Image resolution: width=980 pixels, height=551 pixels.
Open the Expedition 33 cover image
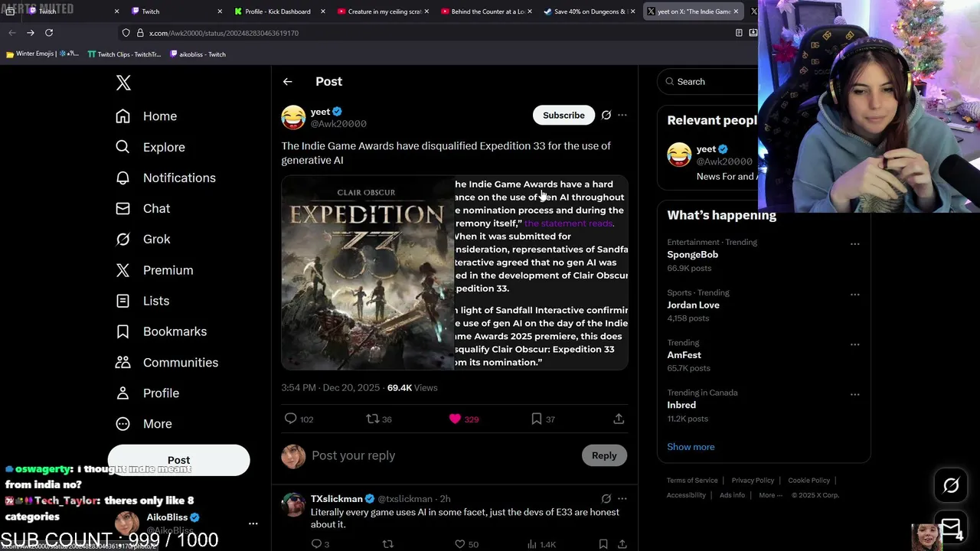point(367,273)
